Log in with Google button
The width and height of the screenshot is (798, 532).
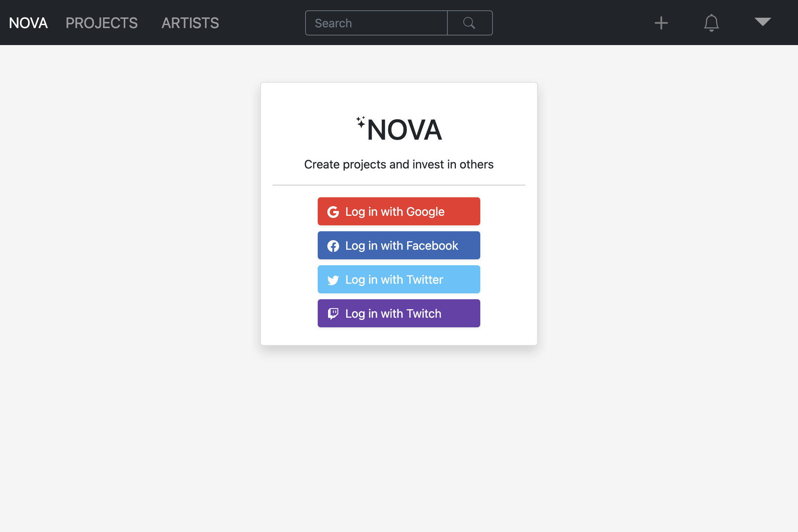coord(399,211)
